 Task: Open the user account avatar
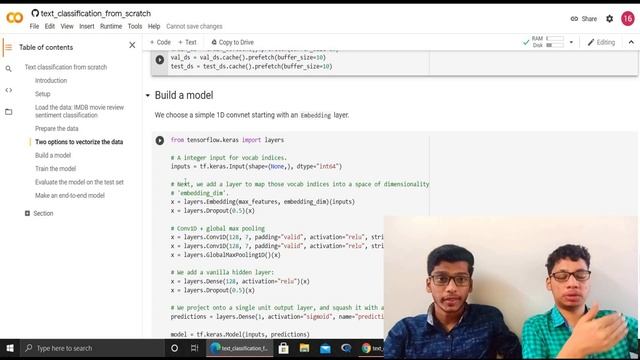(x=628, y=19)
